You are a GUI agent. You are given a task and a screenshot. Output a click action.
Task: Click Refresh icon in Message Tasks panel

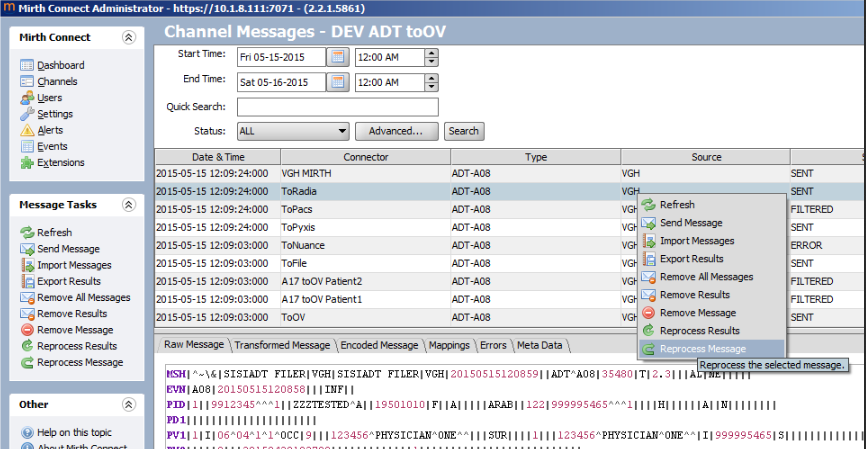(x=27, y=233)
